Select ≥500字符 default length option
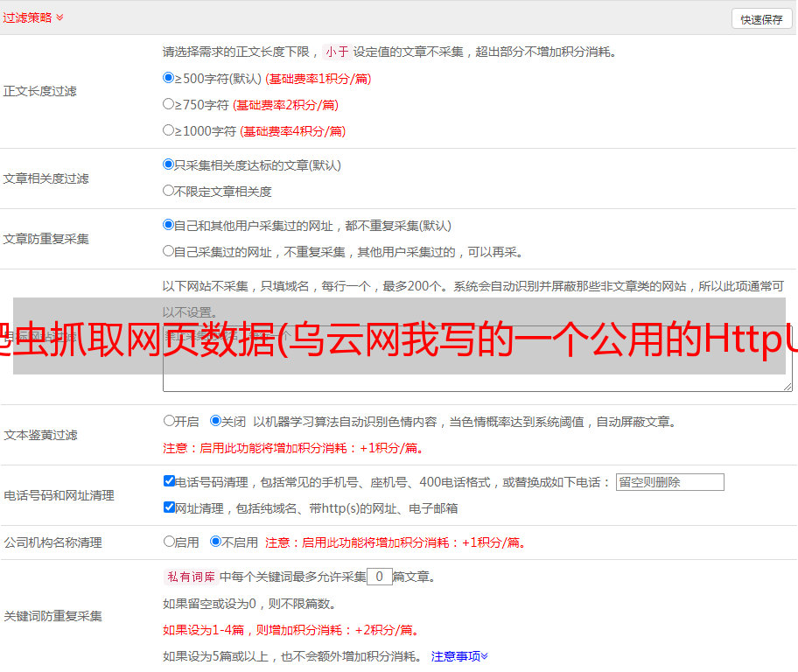Image resolution: width=798 pixels, height=672 pixels. coord(169,78)
